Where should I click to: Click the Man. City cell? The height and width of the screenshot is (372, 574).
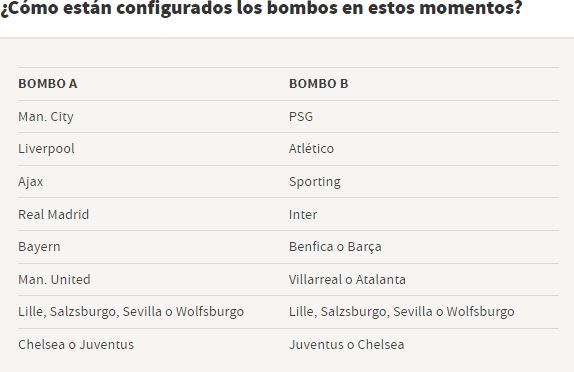46,117
